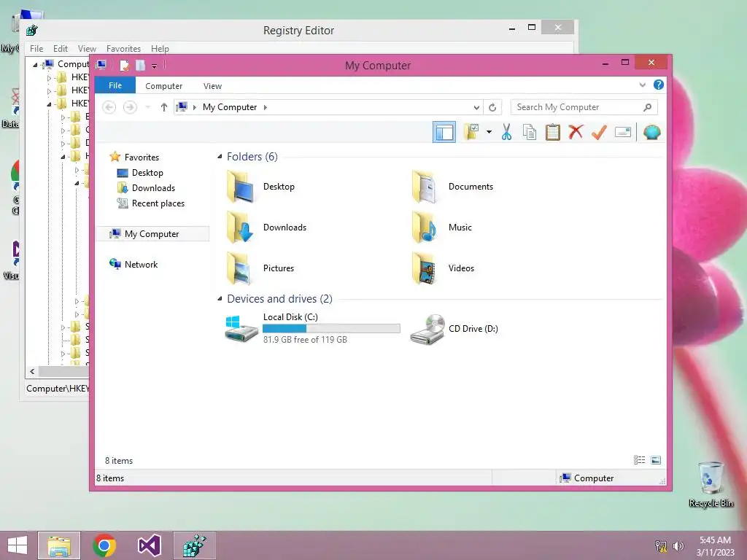Image resolution: width=747 pixels, height=560 pixels.
Task: Click the blue shell icon in toolbar
Action: tap(651, 132)
